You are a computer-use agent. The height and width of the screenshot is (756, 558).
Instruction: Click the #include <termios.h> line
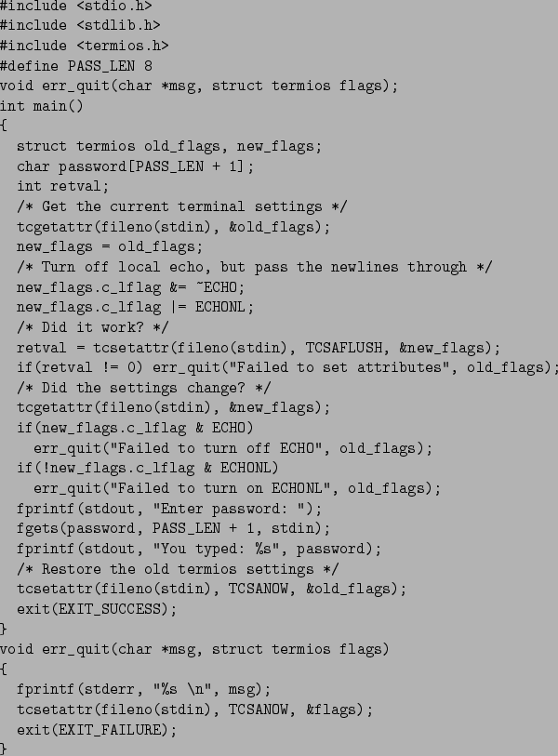click(85, 46)
